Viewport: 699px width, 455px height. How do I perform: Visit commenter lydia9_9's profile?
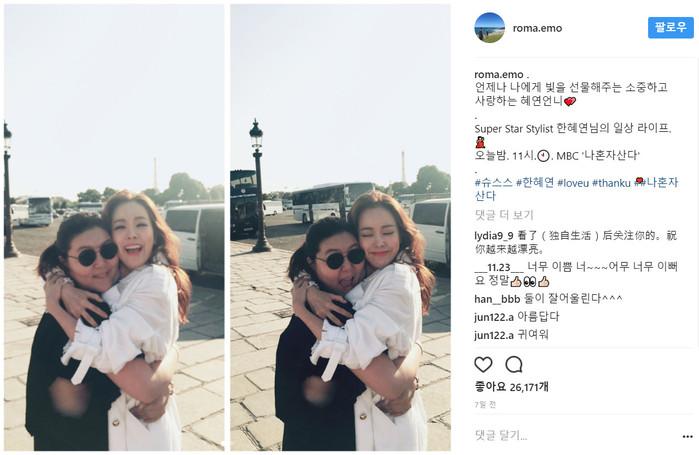(494, 236)
